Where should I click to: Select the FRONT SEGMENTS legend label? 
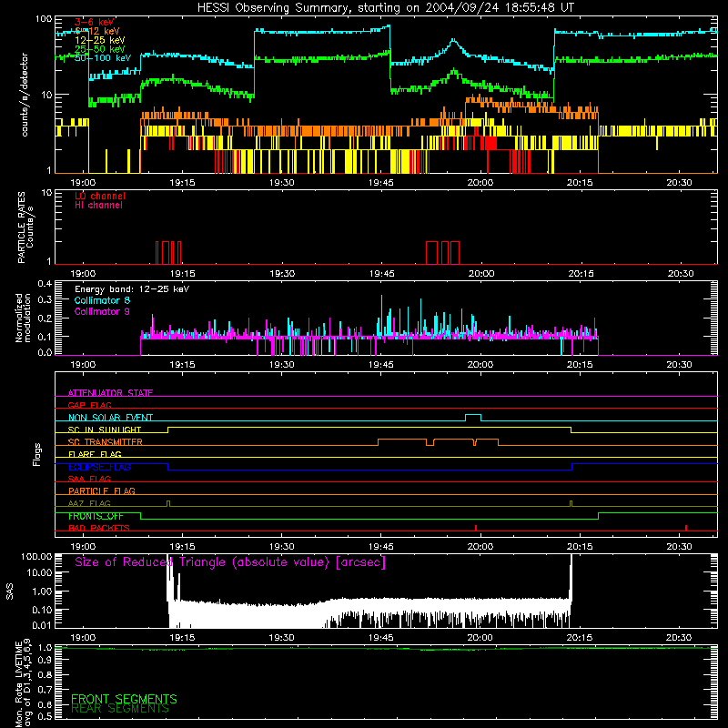coord(124,699)
